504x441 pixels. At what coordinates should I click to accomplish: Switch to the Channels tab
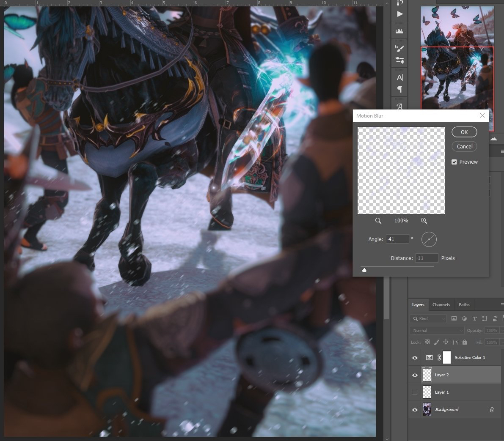pos(441,304)
